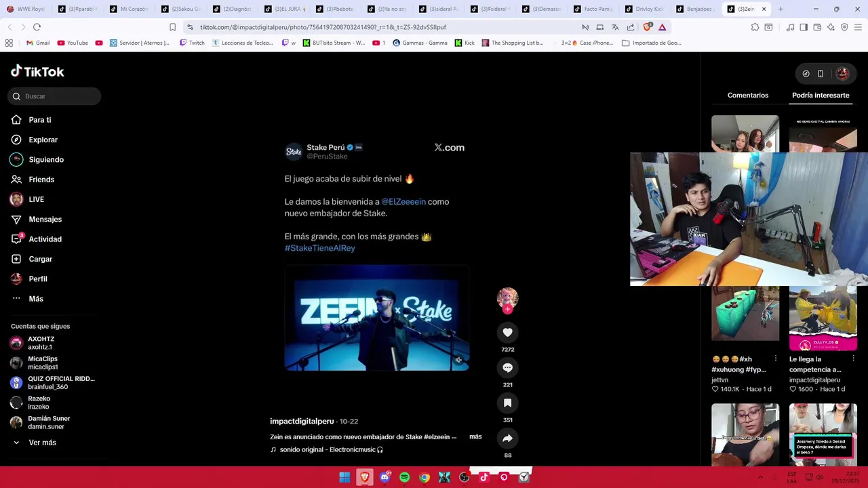This screenshot has height=488, width=868.
Task: Open YouTube bookmark
Action: pyautogui.click(x=73, y=43)
